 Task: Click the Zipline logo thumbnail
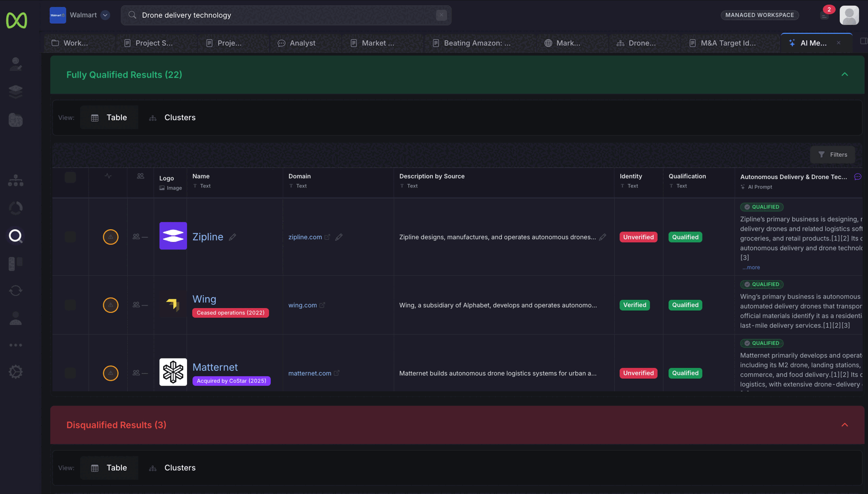[173, 236]
